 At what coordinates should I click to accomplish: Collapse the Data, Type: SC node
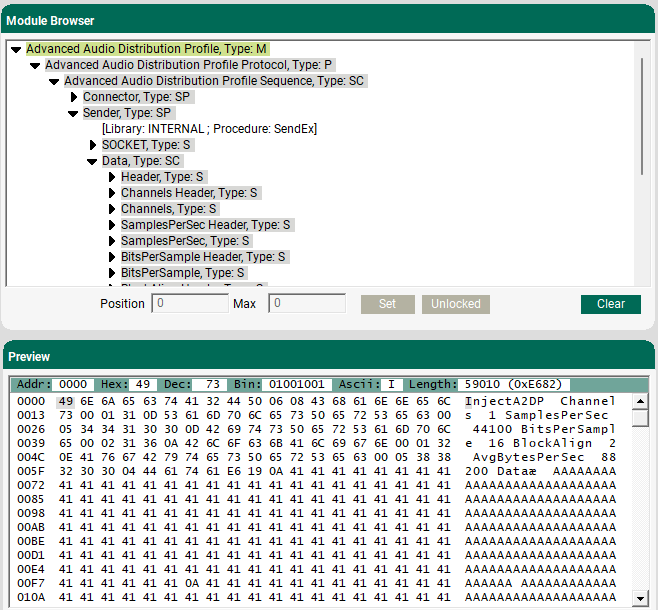92,161
